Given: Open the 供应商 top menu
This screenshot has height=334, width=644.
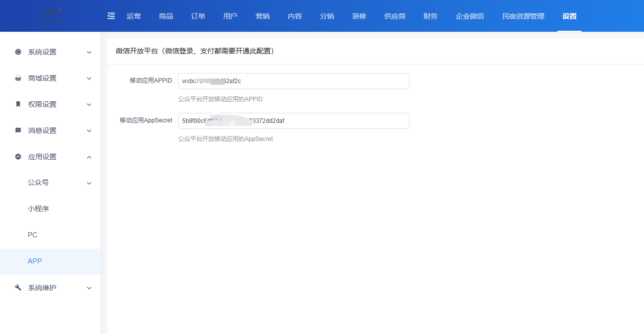Looking at the screenshot, I should click(395, 16).
